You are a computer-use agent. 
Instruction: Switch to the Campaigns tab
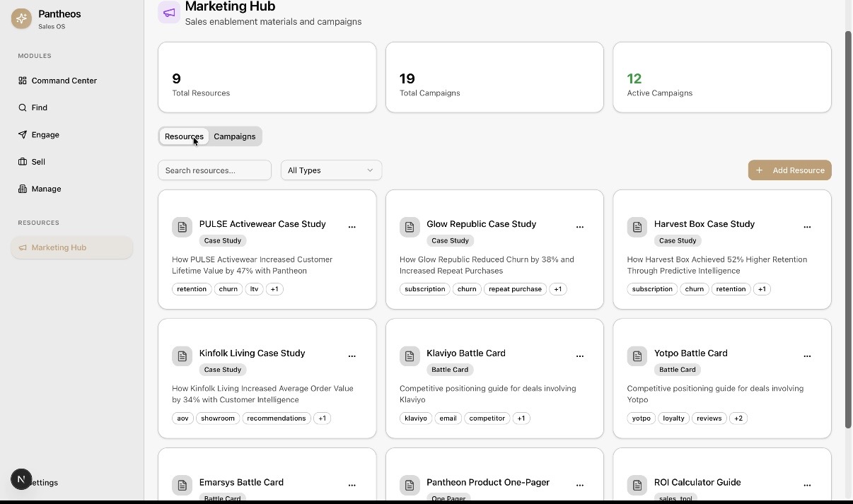pyautogui.click(x=235, y=136)
